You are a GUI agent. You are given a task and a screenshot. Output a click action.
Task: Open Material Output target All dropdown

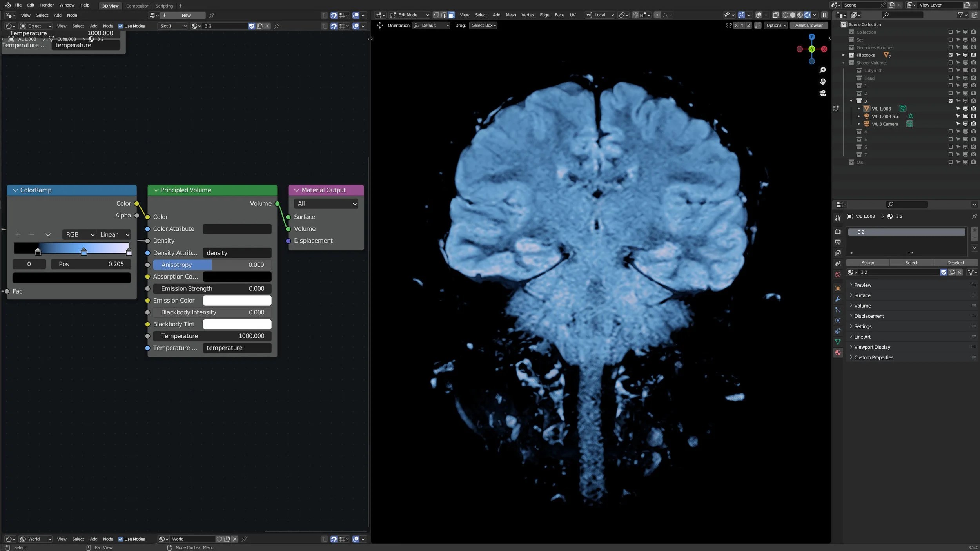326,204
